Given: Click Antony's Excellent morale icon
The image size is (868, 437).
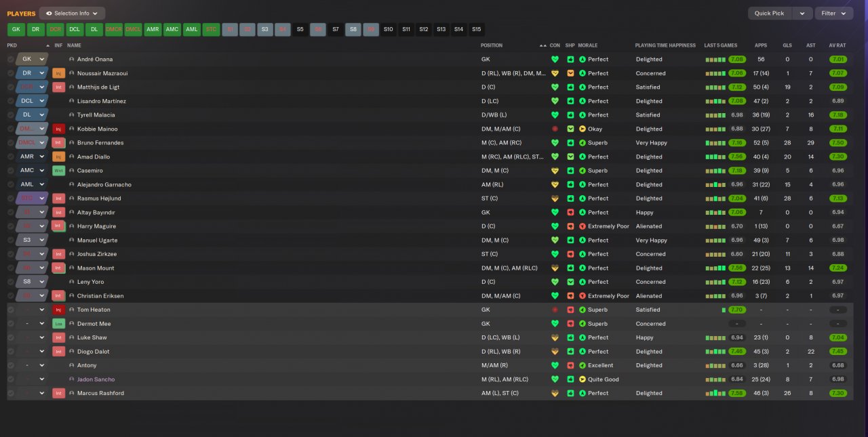Looking at the screenshot, I should coord(583,365).
